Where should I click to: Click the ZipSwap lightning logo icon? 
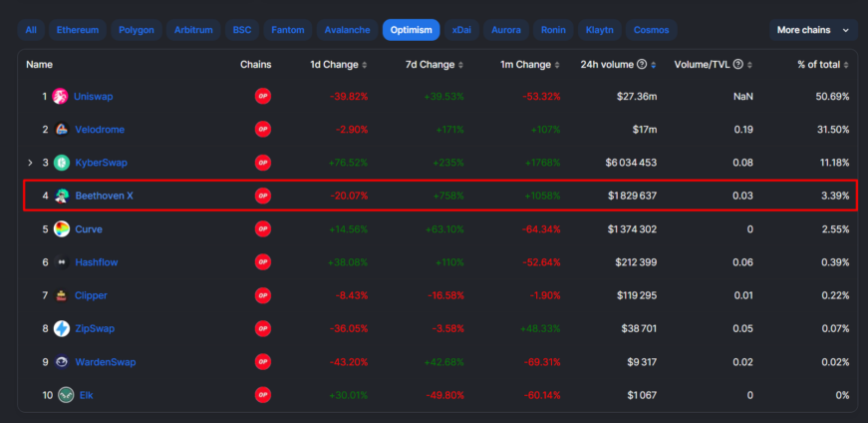62,329
